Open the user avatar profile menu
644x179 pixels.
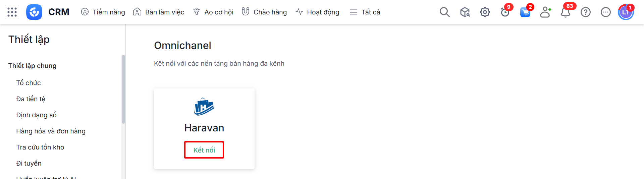(x=626, y=12)
